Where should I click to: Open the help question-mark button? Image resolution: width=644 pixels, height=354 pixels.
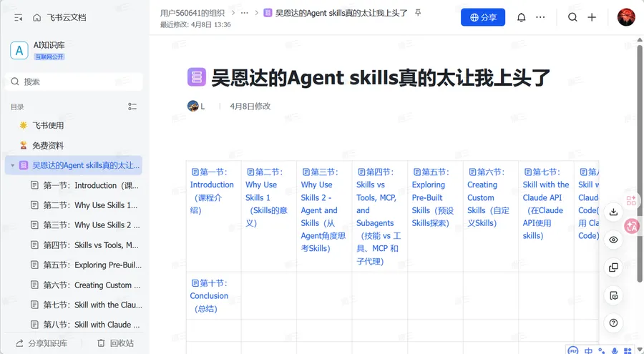pyautogui.click(x=614, y=323)
